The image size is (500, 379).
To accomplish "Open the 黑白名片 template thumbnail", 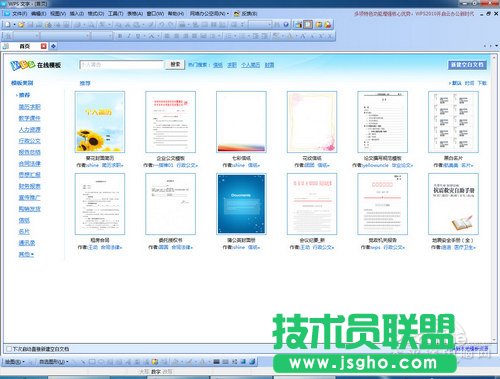I will 453,122.
